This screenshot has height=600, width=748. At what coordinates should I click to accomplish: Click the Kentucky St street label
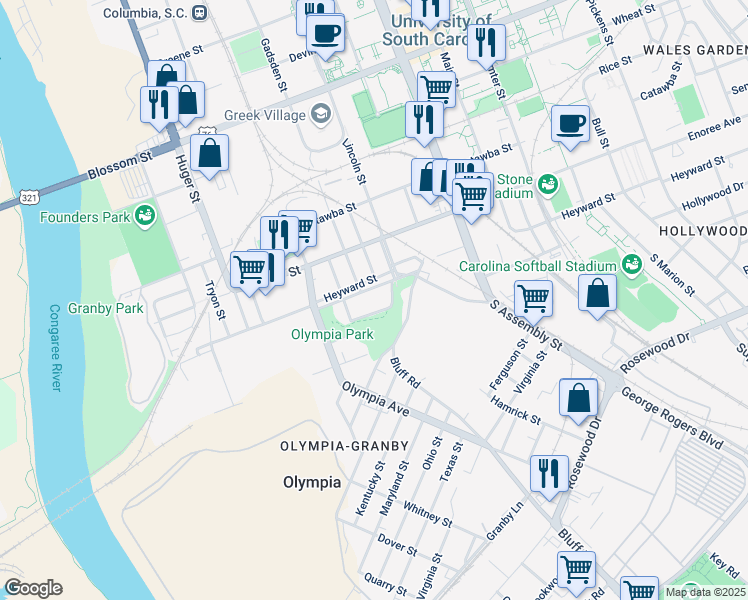click(x=371, y=488)
